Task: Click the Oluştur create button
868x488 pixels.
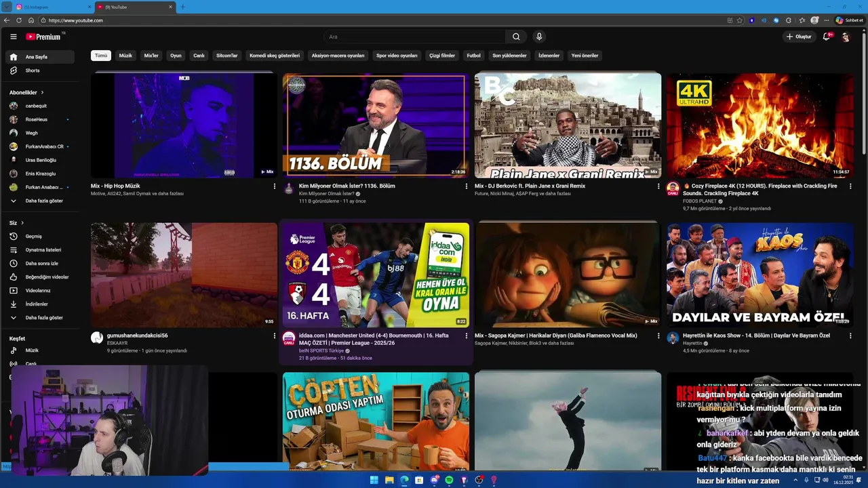Action: pyautogui.click(x=798, y=37)
